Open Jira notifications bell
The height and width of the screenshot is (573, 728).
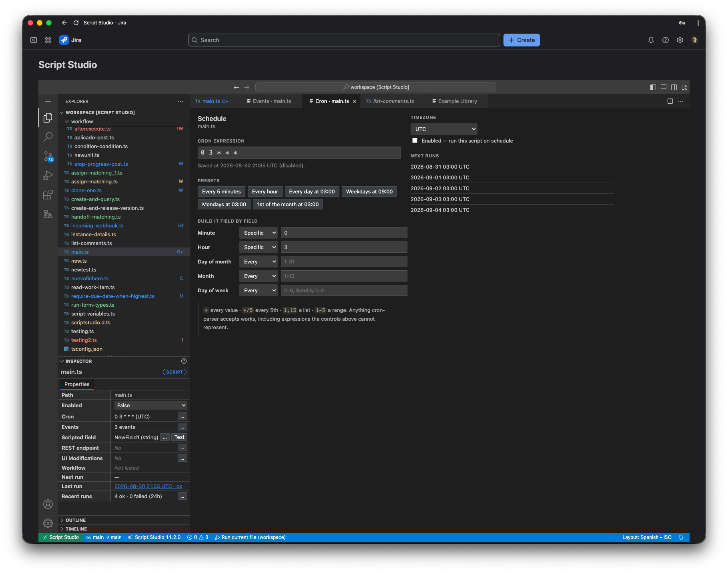(x=651, y=40)
